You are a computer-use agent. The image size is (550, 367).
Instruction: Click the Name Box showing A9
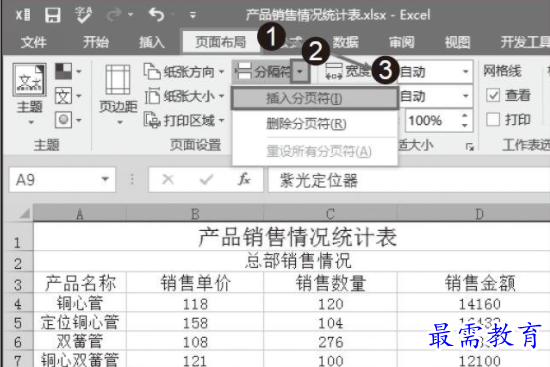point(53,180)
